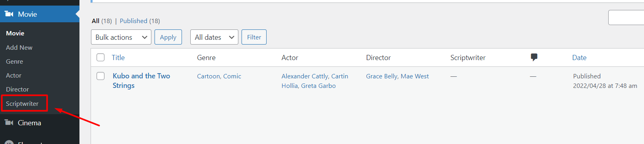Sort the list by Date column
The height and width of the screenshot is (144, 644).
click(x=579, y=57)
